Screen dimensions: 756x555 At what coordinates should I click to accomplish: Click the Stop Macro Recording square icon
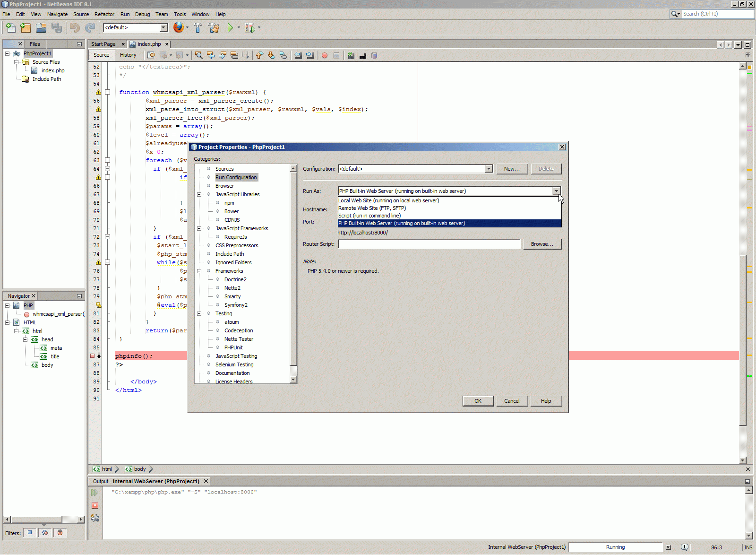pyautogui.click(x=336, y=55)
